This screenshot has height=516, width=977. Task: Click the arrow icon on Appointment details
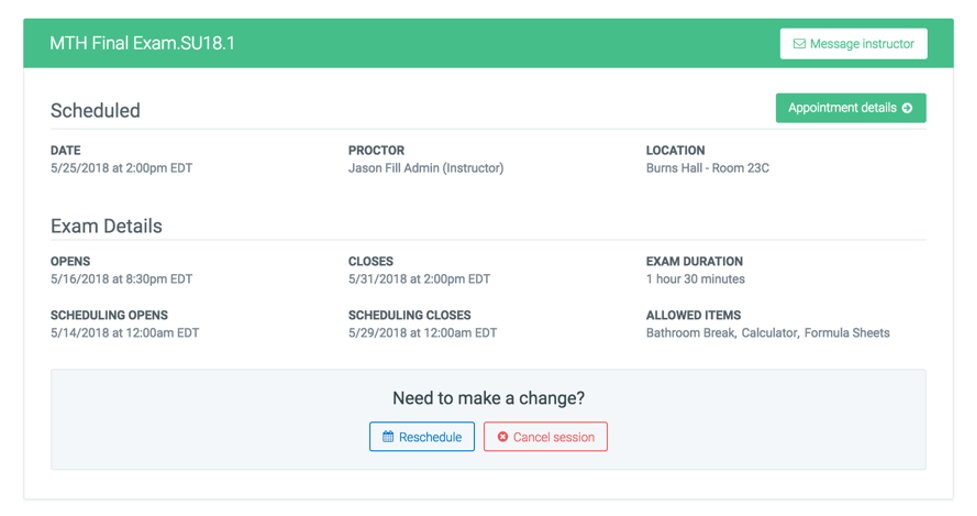tap(907, 108)
